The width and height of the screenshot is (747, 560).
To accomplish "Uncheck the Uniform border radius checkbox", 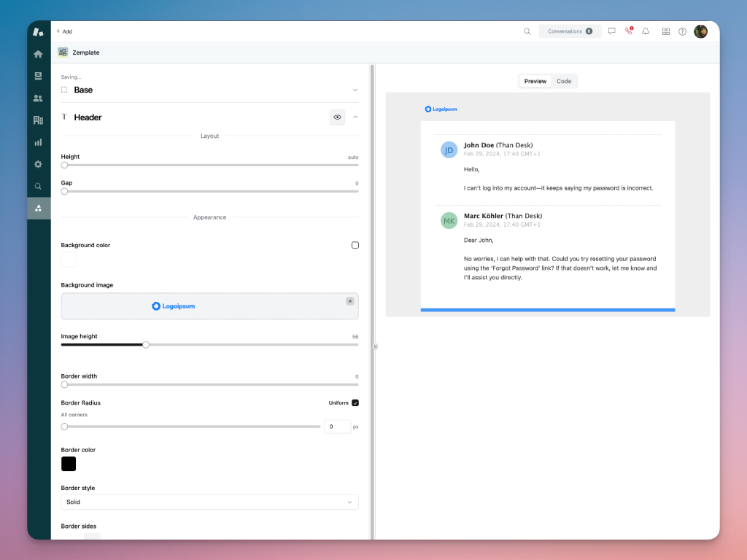I will click(355, 402).
